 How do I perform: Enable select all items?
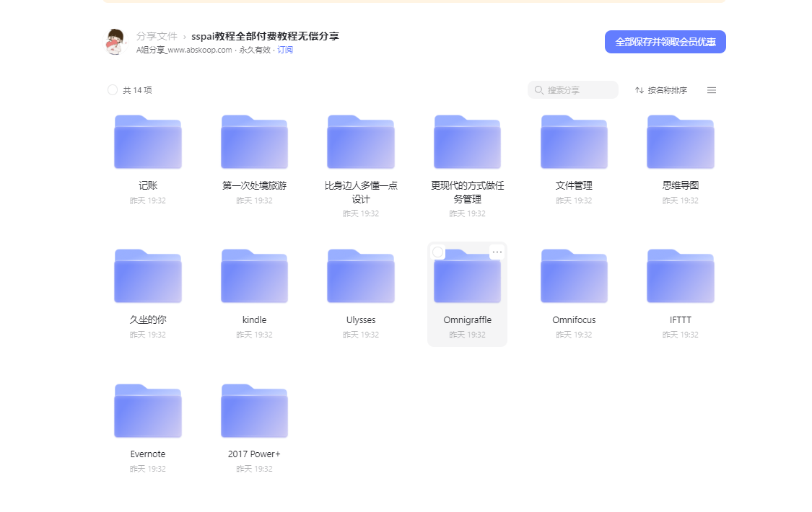[x=112, y=89]
